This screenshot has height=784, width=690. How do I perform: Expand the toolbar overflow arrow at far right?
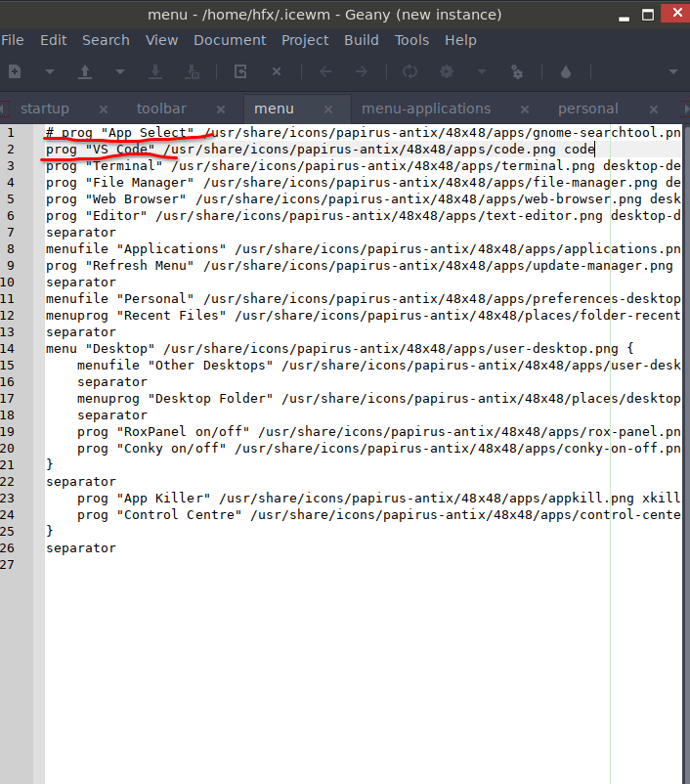[673, 72]
